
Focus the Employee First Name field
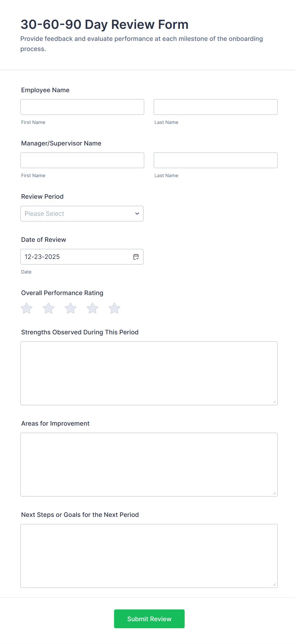pos(82,107)
